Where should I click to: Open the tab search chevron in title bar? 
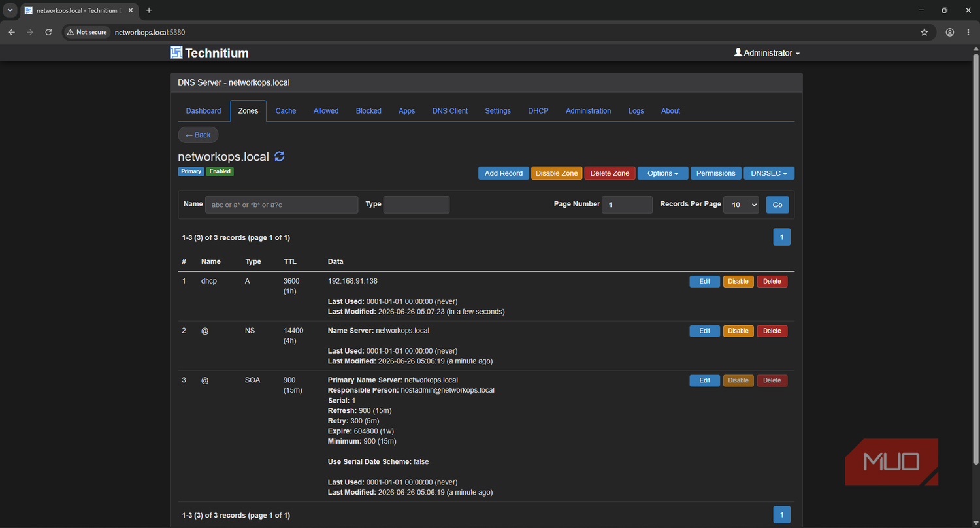coord(10,10)
